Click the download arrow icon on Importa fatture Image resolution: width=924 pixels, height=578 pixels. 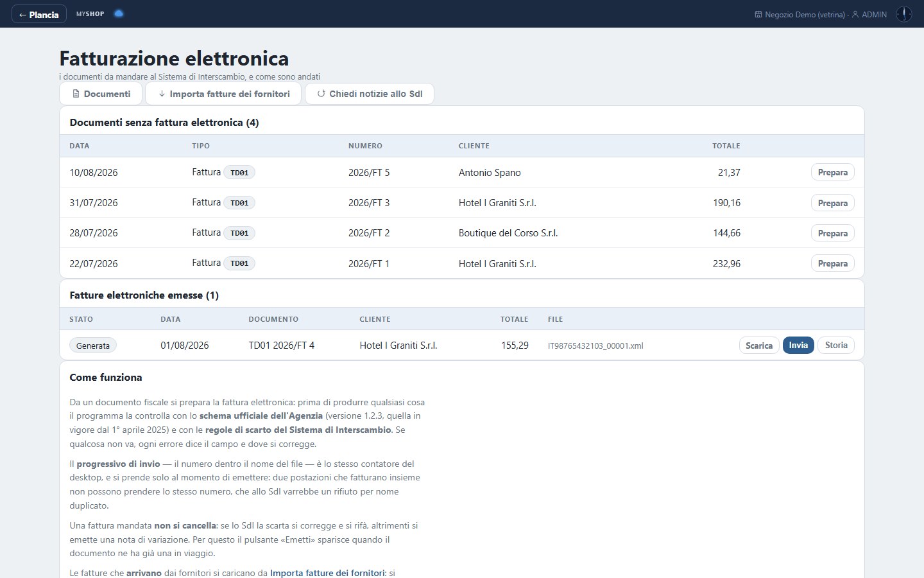(162, 94)
